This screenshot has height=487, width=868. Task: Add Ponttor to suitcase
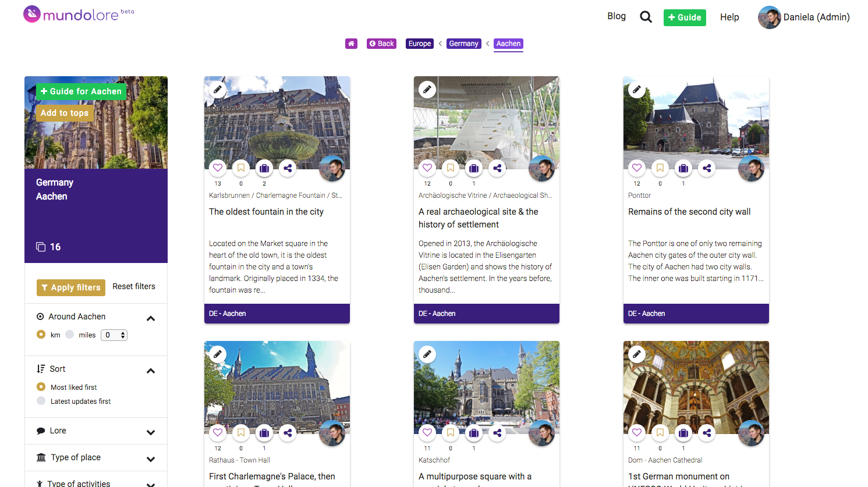[x=683, y=168]
